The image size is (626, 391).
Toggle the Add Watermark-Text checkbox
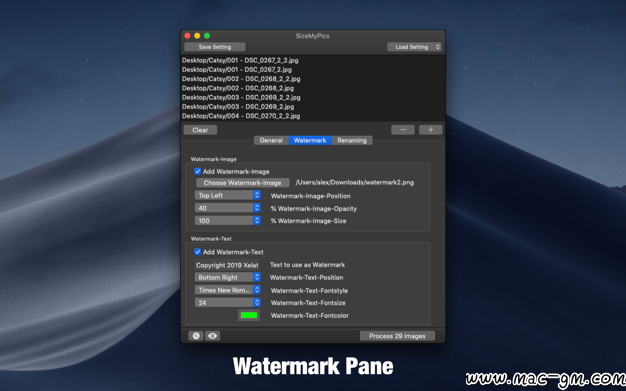[198, 252]
